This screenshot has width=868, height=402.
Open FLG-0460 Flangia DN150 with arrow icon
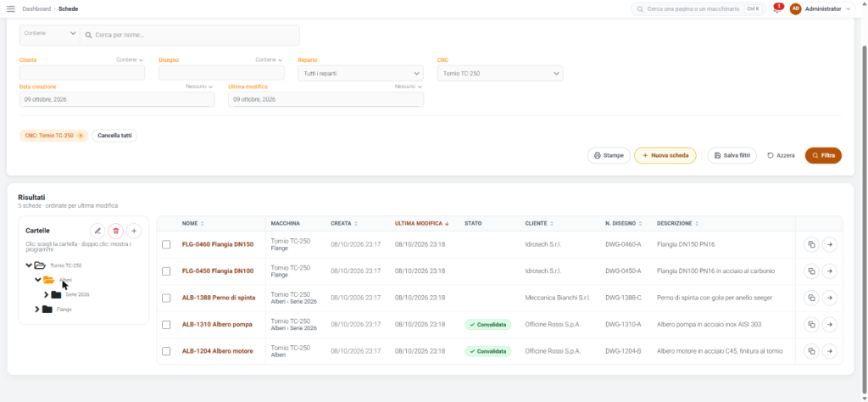[829, 244]
